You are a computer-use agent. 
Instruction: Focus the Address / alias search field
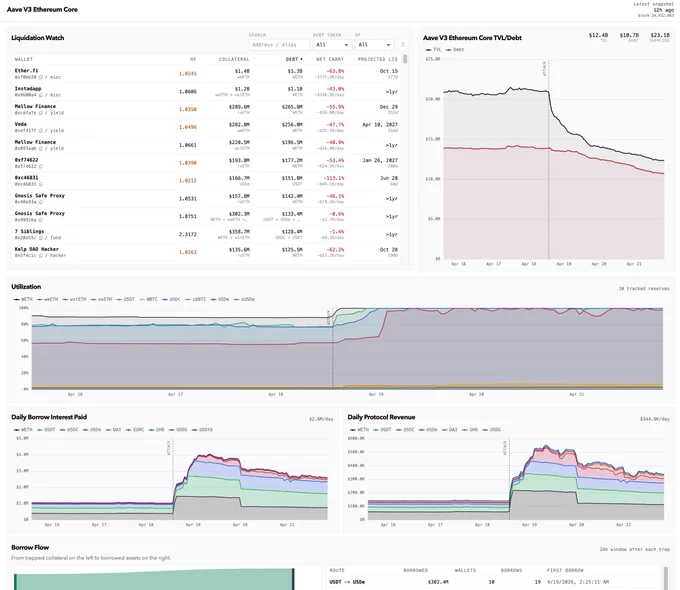[279, 45]
